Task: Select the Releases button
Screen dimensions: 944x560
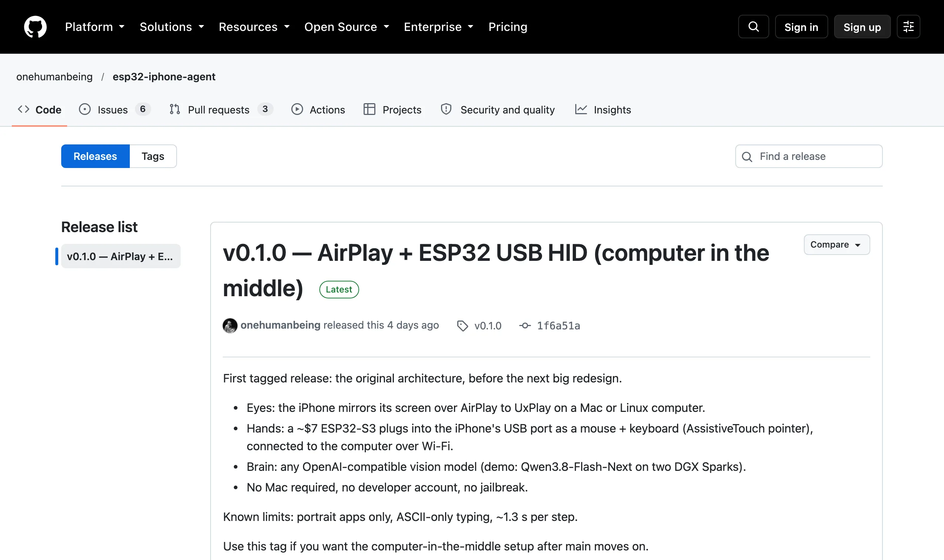Action: click(95, 156)
